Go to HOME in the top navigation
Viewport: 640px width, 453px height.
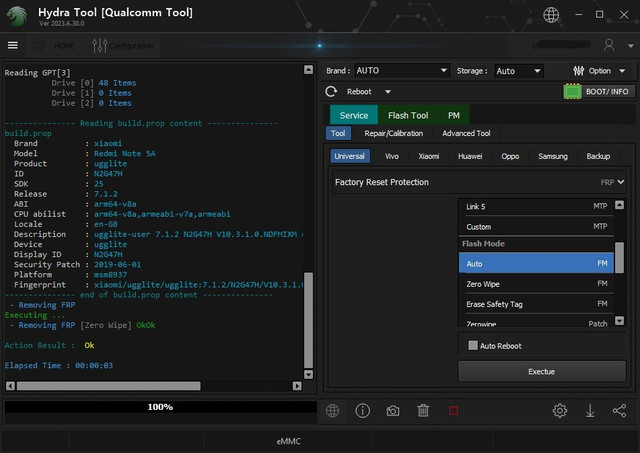pos(54,45)
